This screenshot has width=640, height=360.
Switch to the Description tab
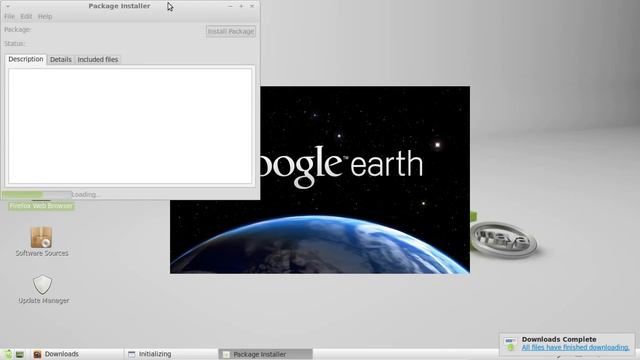(26, 59)
